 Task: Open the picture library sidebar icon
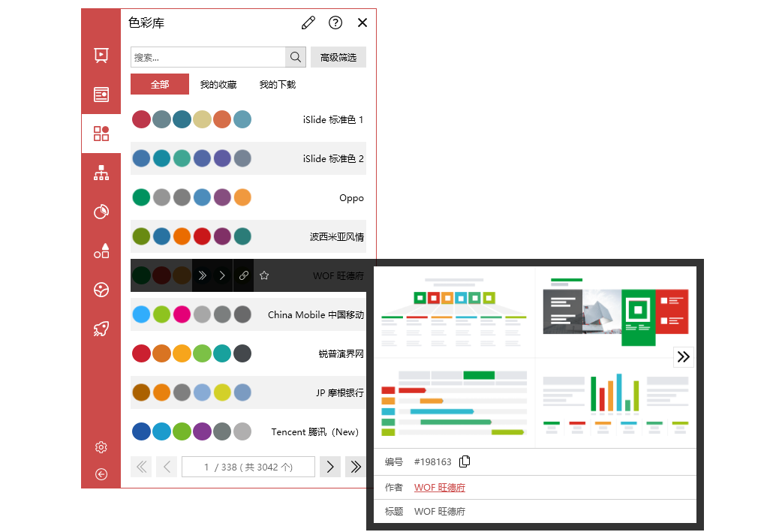tap(101, 290)
